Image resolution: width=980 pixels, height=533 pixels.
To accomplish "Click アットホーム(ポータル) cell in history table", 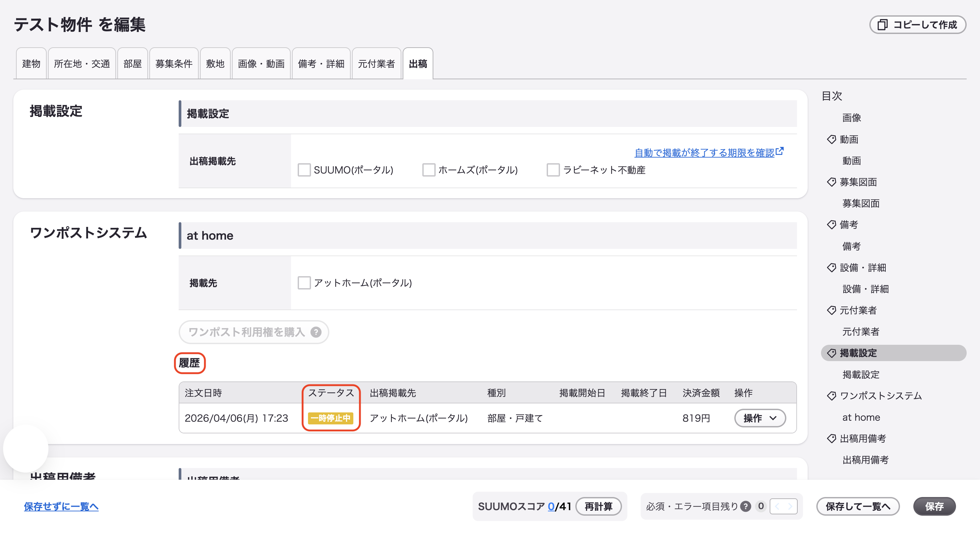I will [418, 418].
